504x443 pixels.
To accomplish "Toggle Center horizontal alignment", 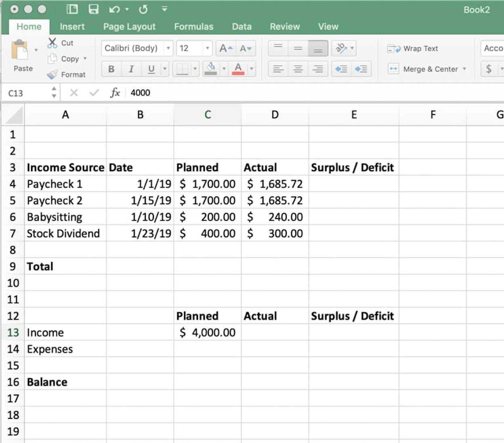I will (298, 69).
